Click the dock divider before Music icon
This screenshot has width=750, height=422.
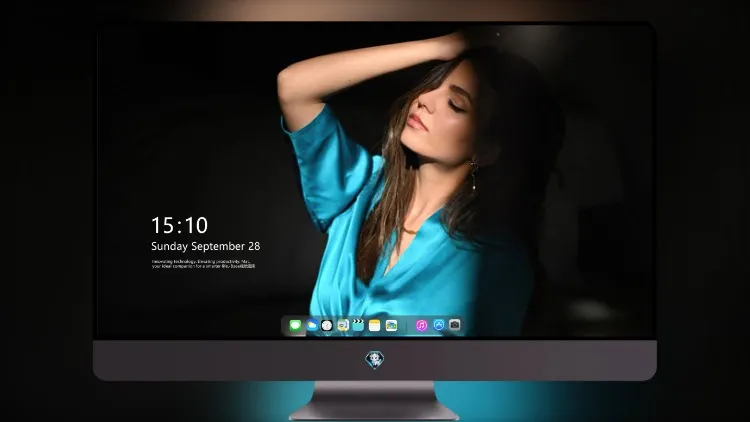pos(407,326)
